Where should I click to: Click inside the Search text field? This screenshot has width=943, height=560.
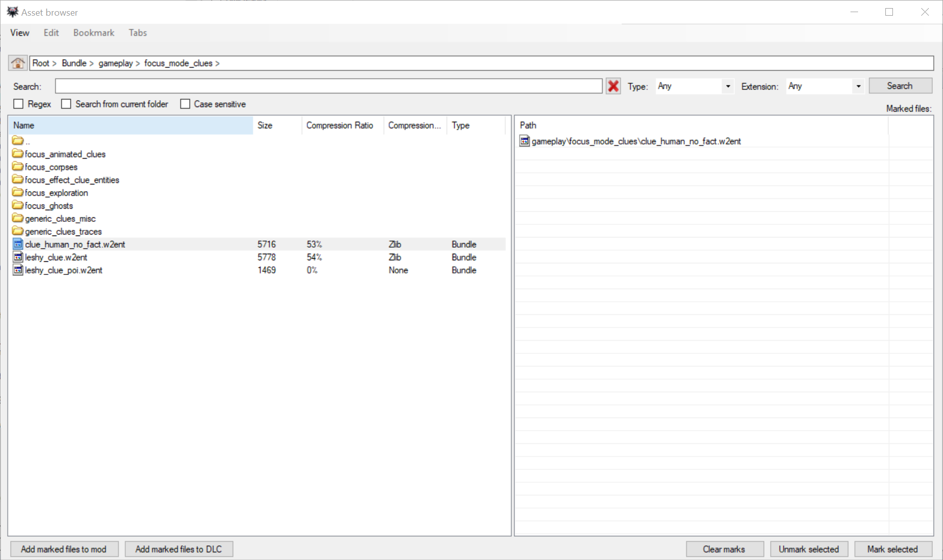329,86
